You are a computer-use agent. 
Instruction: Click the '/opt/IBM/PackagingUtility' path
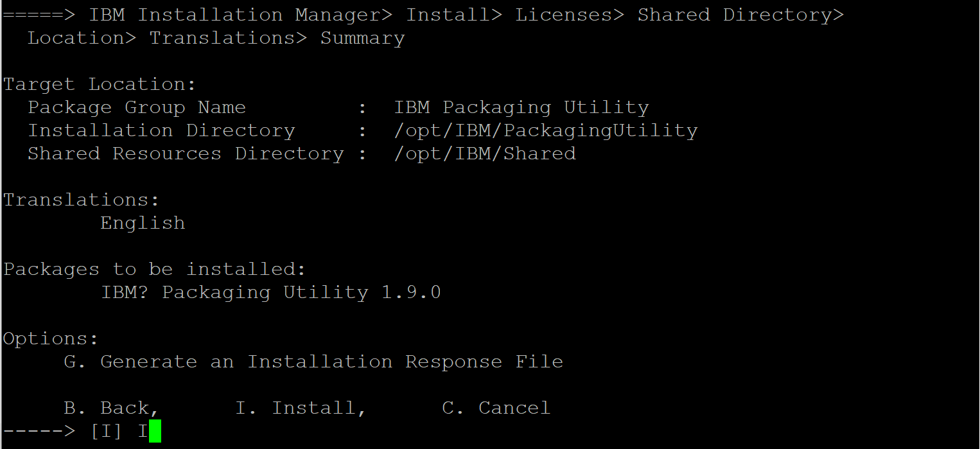click(x=546, y=131)
